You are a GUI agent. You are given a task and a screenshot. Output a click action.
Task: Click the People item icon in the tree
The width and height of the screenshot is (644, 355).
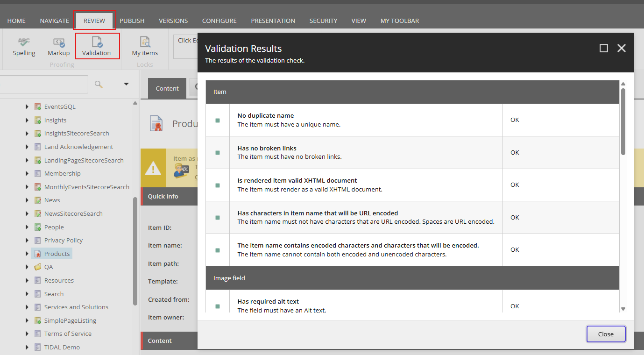(x=37, y=227)
